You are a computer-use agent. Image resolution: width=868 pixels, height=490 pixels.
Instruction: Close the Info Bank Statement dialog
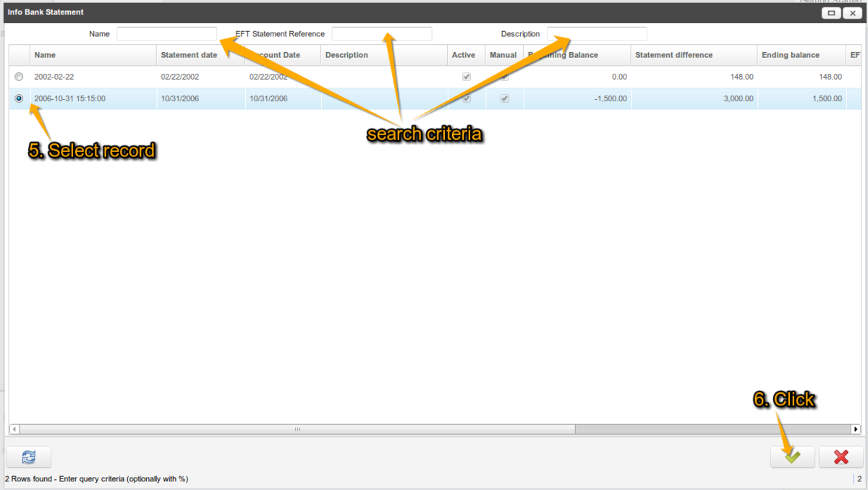point(852,12)
